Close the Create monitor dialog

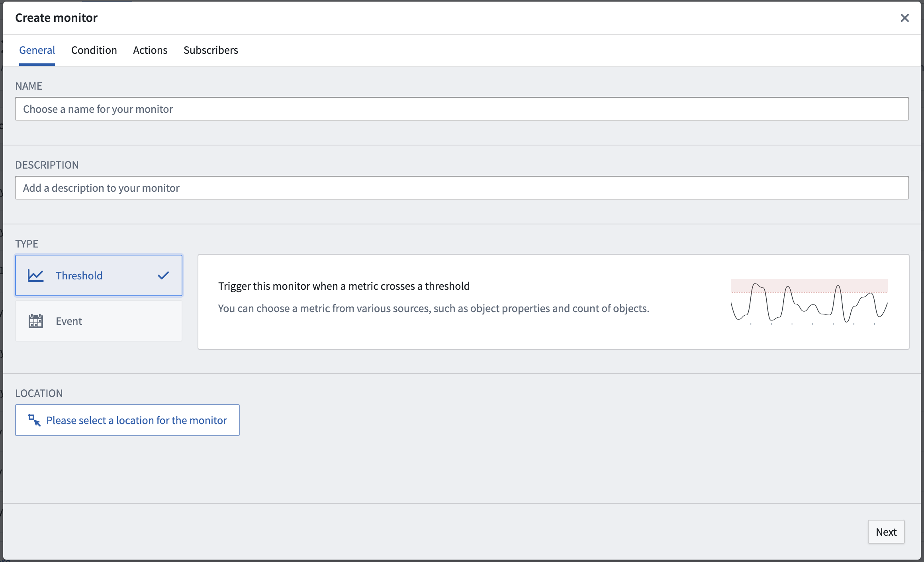[x=904, y=18]
